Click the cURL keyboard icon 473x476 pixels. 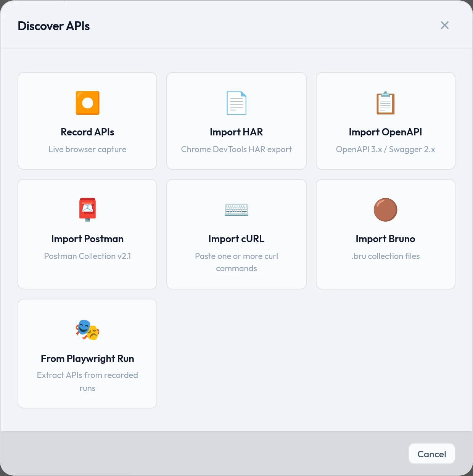(x=236, y=210)
